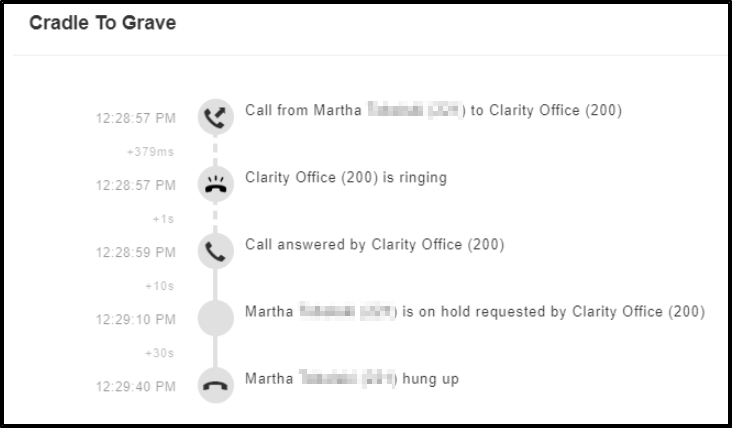Click the incoming call arrow phone icon
The image size is (732, 428).
pyautogui.click(x=215, y=117)
